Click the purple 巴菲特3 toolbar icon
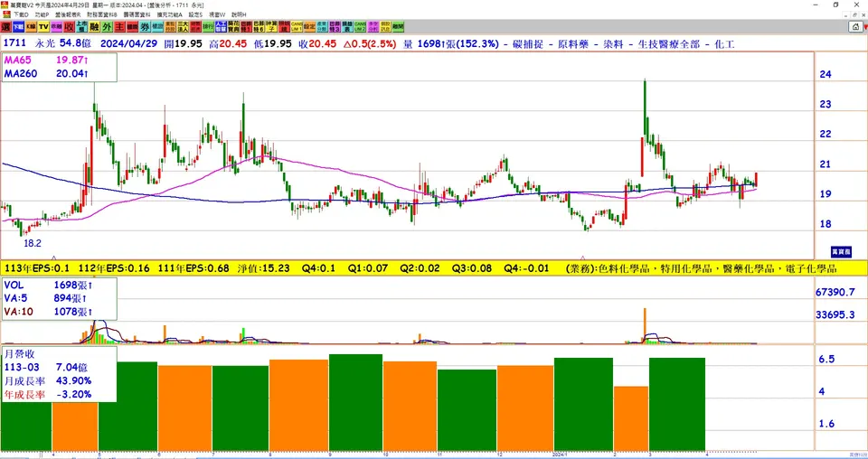The height and width of the screenshot is (459, 868). pyautogui.click(x=335, y=26)
